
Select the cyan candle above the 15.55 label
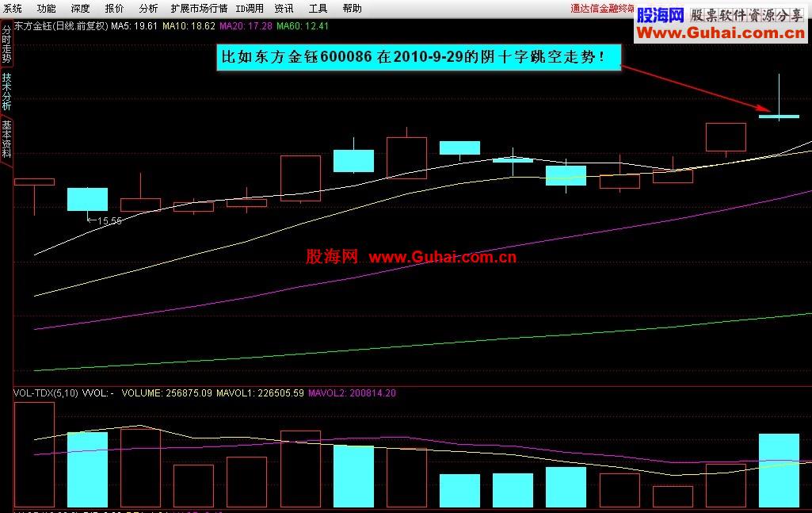pyautogui.click(x=87, y=199)
